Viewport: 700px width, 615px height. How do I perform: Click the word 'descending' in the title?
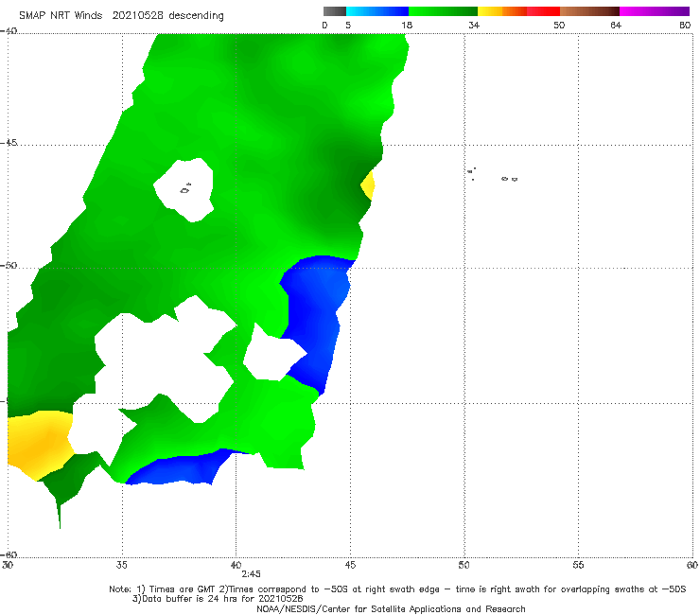pos(197,16)
